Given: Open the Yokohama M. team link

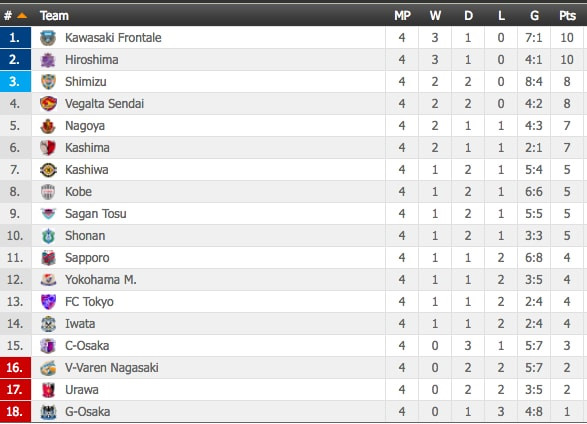Looking at the screenshot, I should pyautogui.click(x=101, y=280).
